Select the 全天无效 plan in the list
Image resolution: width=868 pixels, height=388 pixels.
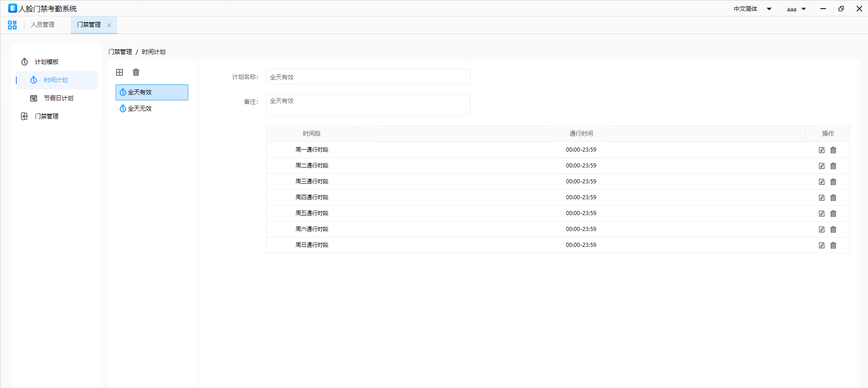point(140,108)
